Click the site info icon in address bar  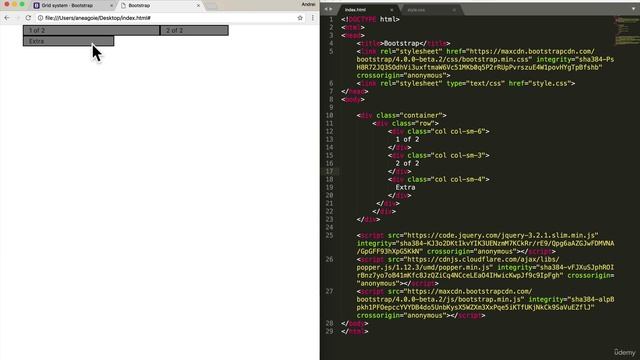point(40,18)
